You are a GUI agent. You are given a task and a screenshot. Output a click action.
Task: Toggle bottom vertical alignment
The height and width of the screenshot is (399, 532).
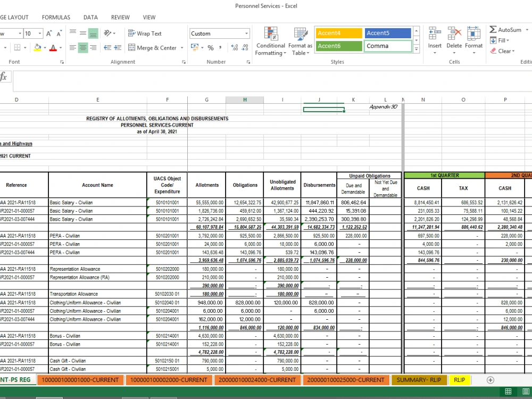(93, 33)
